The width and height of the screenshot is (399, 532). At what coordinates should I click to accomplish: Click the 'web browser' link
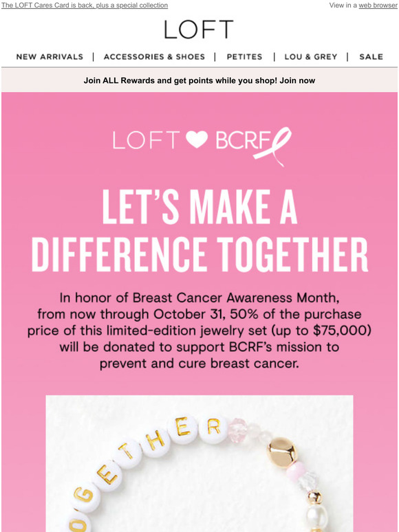[378, 5]
